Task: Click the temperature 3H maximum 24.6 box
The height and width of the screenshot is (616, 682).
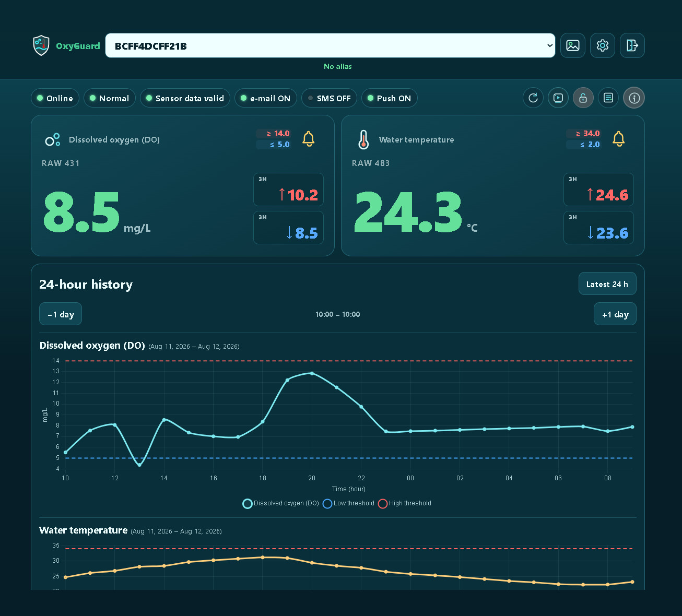Action: [x=598, y=189]
